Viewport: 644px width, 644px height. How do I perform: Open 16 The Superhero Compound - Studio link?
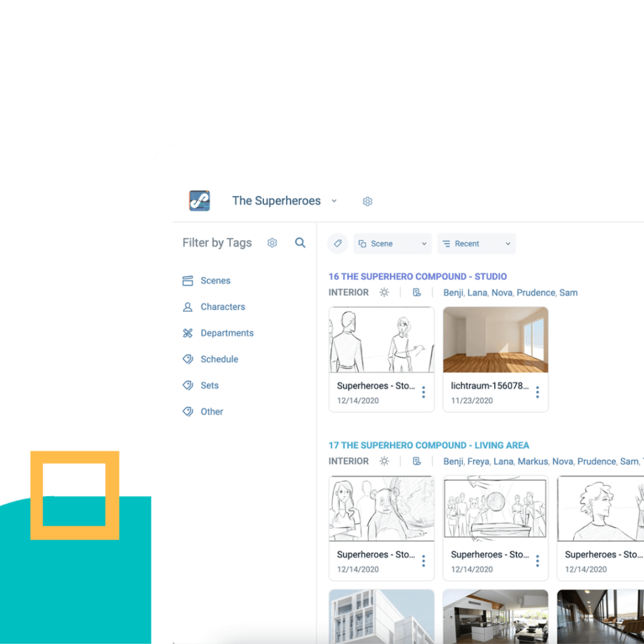pyautogui.click(x=418, y=276)
